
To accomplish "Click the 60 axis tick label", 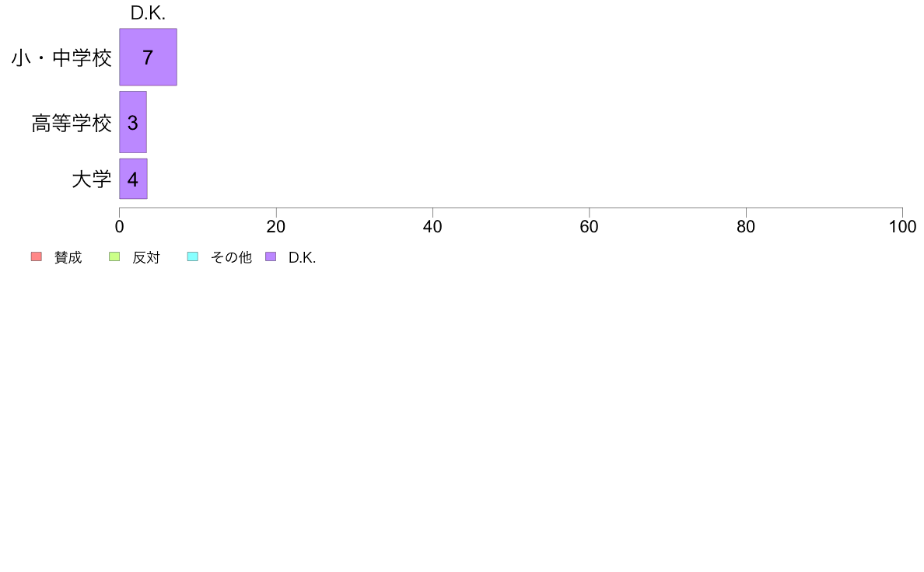I will (590, 227).
